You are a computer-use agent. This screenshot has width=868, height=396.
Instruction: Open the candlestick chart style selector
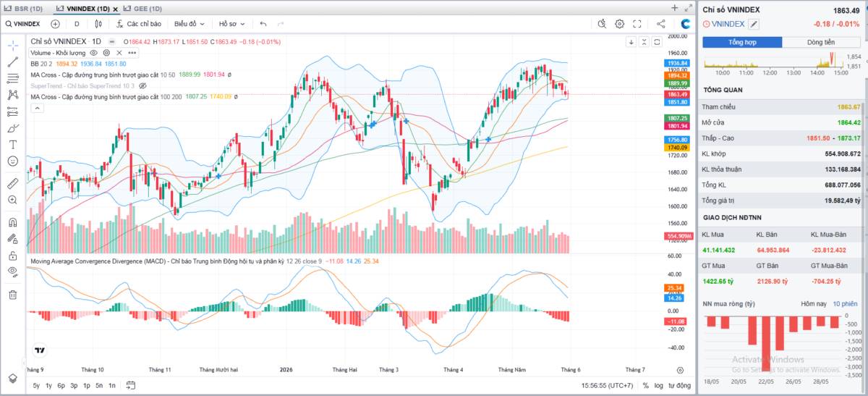[x=100, y=23]
